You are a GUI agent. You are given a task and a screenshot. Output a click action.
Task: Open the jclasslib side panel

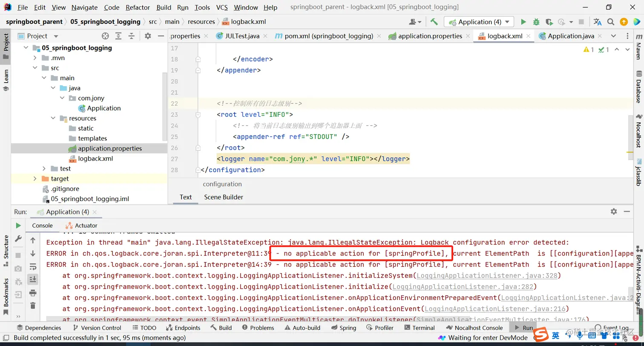638,172
